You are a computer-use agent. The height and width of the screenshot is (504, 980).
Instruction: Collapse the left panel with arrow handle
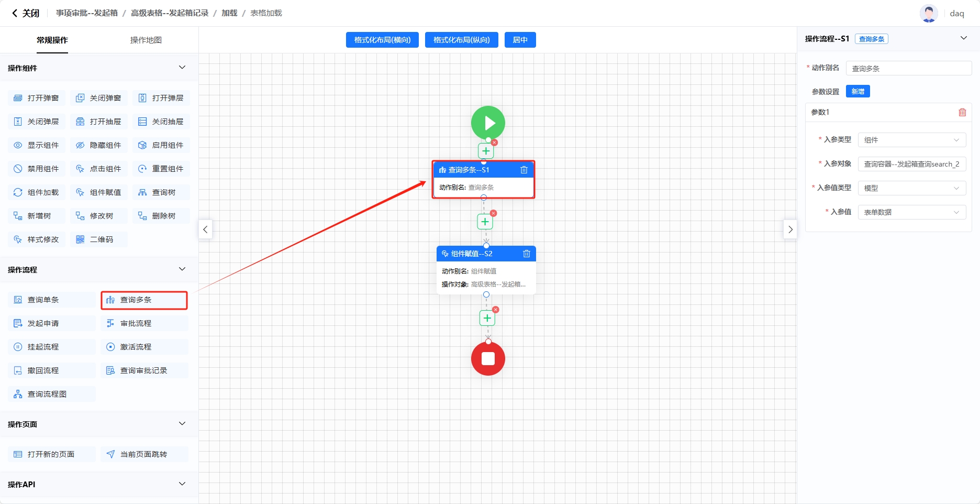(x=205, y=229)
